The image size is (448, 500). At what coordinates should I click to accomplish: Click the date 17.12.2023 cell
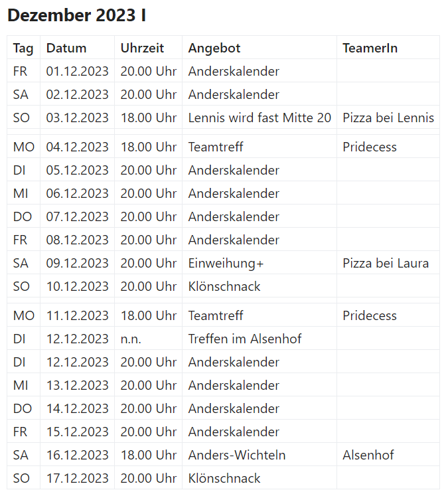tap(78, 478)
